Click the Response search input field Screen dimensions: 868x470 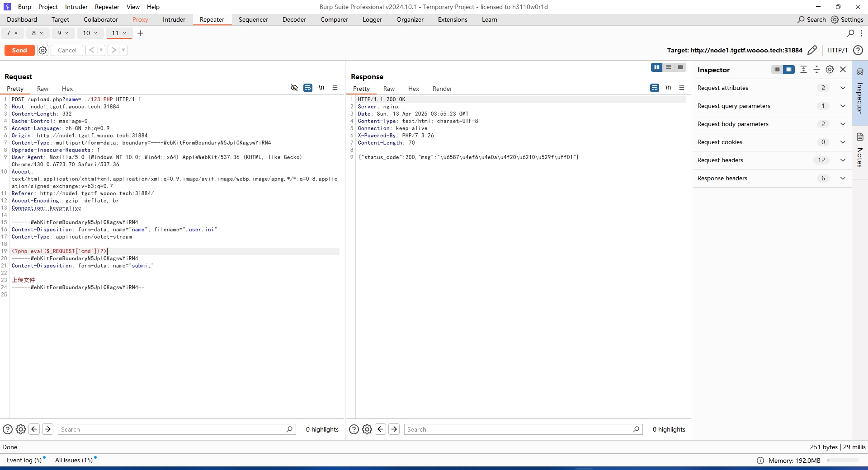coord(524,429)
